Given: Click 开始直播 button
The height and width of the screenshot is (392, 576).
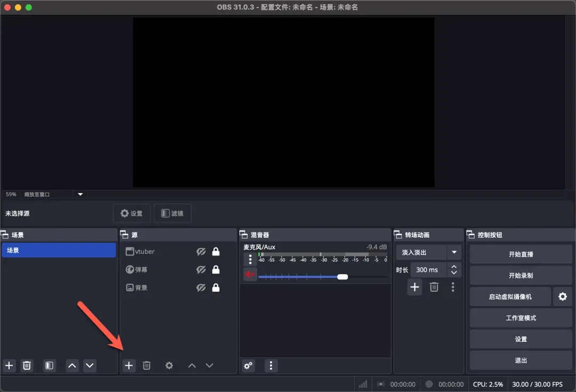Looking at the screenshot, I should (x=521, y=254).
